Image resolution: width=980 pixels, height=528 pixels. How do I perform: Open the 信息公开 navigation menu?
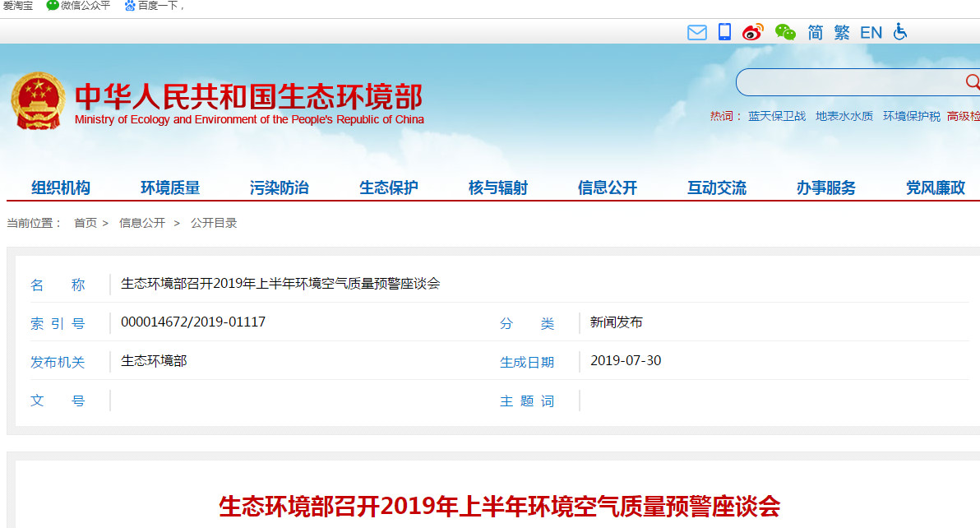click(x=608, y=188)
